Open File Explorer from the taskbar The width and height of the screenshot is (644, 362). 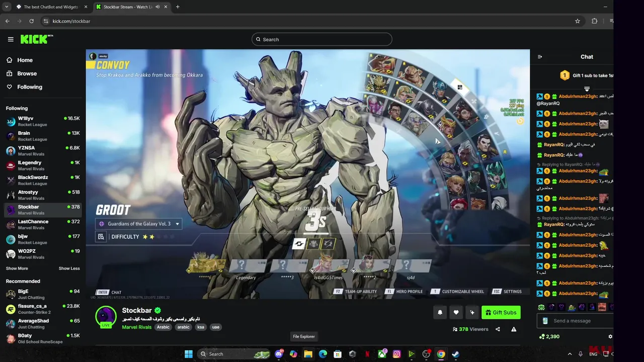tap(308, 354)
